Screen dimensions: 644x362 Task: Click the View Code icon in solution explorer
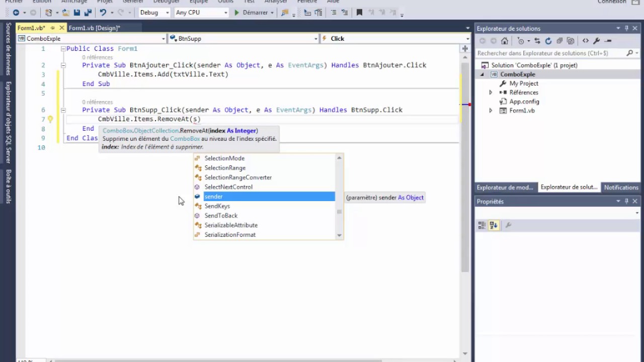tap(586, 41)
